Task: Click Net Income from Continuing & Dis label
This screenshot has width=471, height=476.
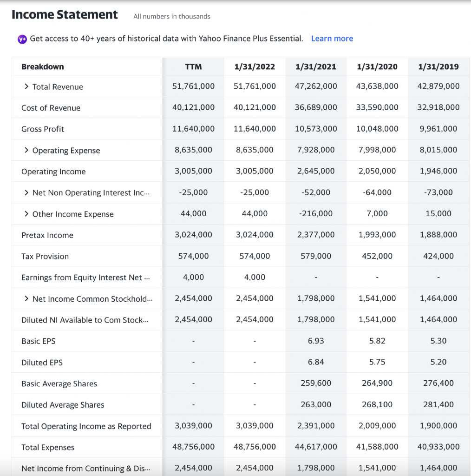Action: 86,469
